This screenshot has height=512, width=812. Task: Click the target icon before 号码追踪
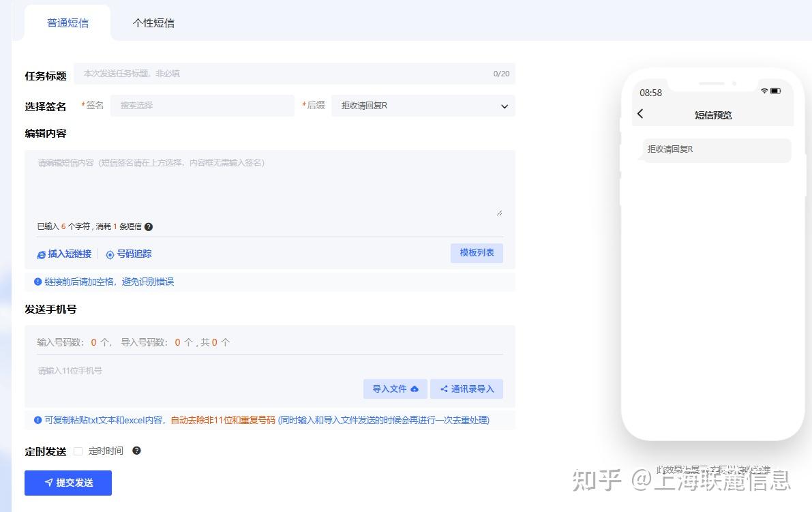click(x=110, y=254)
